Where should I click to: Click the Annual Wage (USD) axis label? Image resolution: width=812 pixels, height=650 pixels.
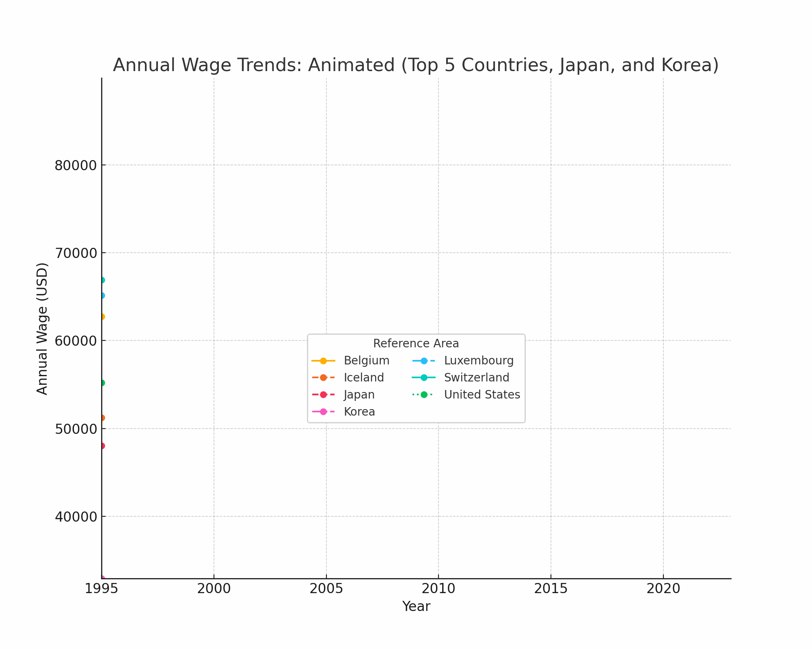pos(42,328)
